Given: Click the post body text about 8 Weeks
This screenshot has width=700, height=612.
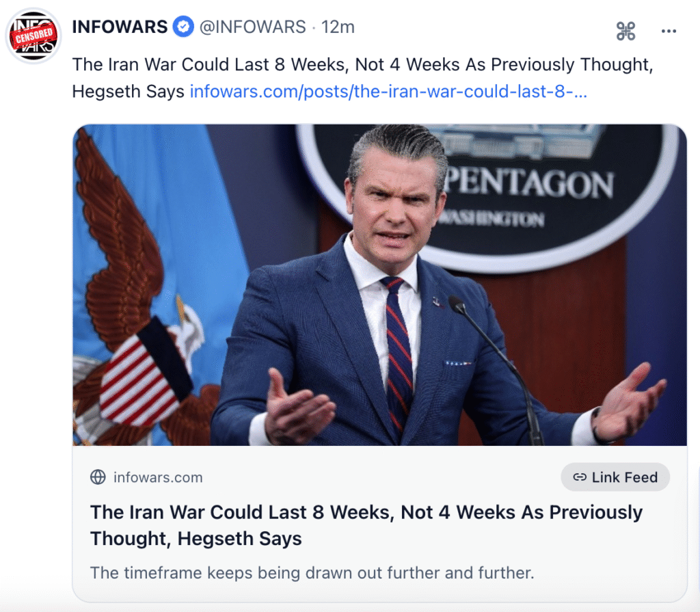Looking at the screenshot, I should [362, 77].
